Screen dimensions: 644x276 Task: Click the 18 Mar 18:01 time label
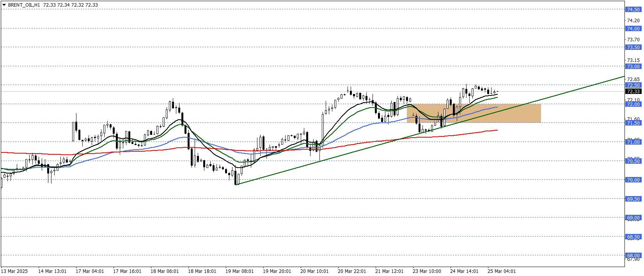[202, 271]
